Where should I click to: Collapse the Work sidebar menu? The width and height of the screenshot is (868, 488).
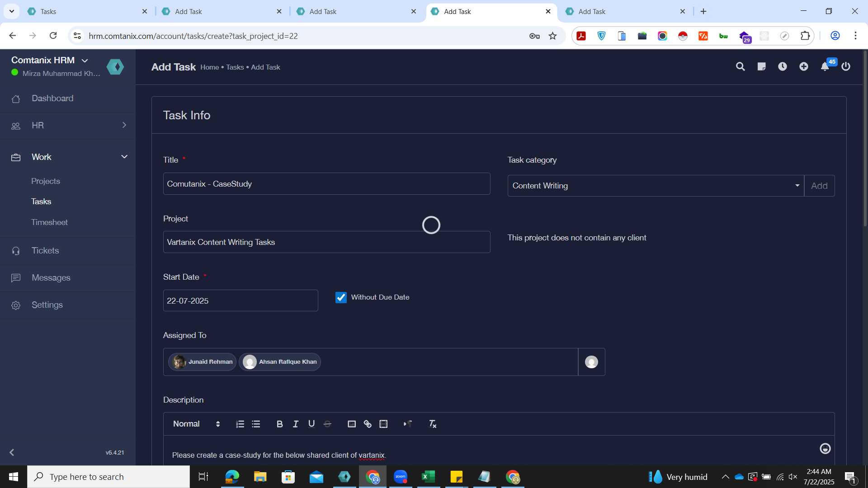point(68,157)
